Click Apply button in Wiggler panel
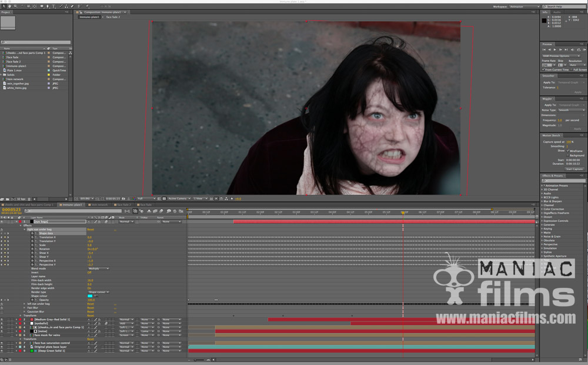 tap(577, 129)
